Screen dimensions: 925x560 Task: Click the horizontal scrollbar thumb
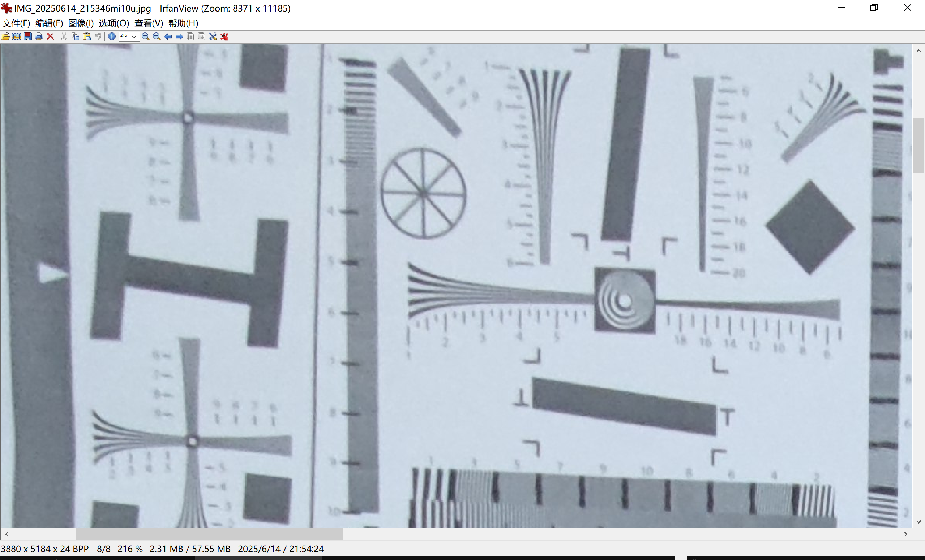(x=210, y=534)
